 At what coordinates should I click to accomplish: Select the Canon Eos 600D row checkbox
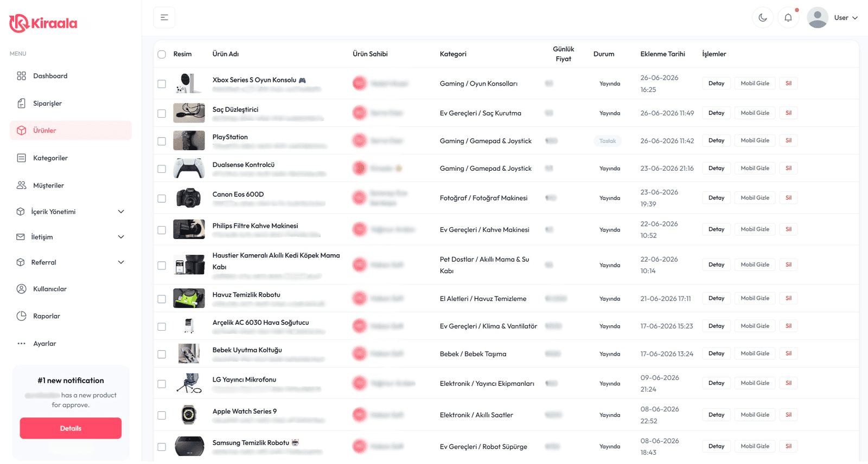162,198
